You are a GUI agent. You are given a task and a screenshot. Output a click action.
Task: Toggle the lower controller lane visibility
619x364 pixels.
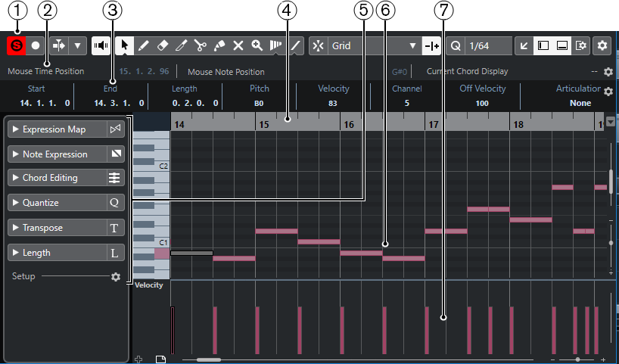point(562,46)
